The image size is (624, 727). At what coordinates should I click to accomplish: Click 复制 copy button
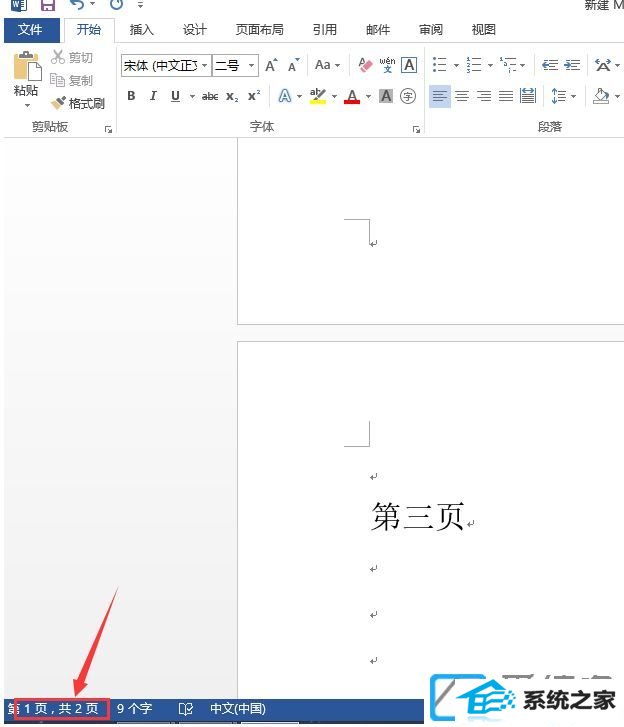coord(72,81)
